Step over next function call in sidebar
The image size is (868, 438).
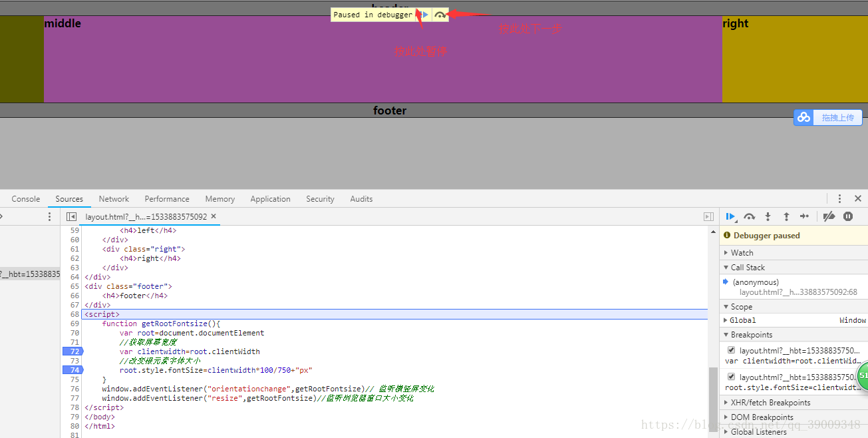click(749, 216)
